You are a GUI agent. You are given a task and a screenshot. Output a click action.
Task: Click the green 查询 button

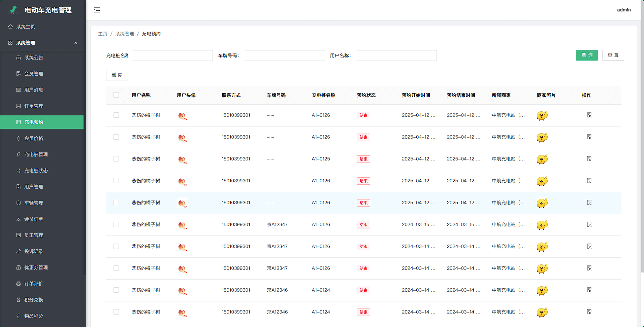[587, 55]
